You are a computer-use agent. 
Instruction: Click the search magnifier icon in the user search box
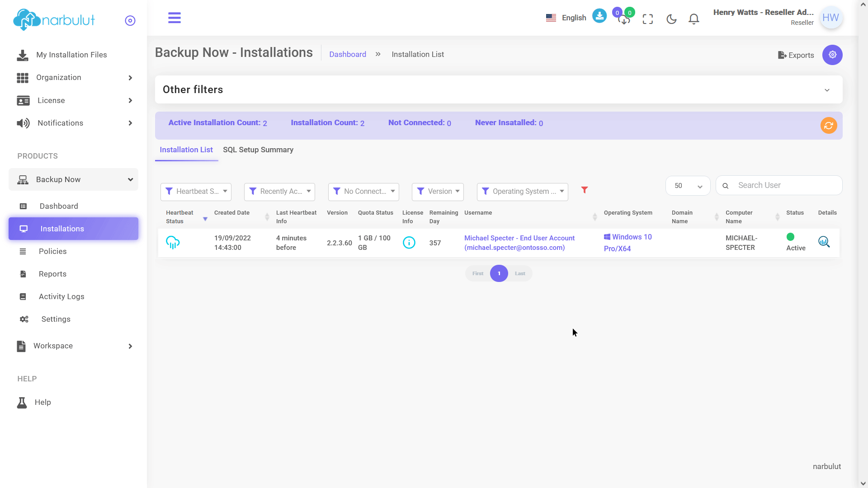click(726, 186)
